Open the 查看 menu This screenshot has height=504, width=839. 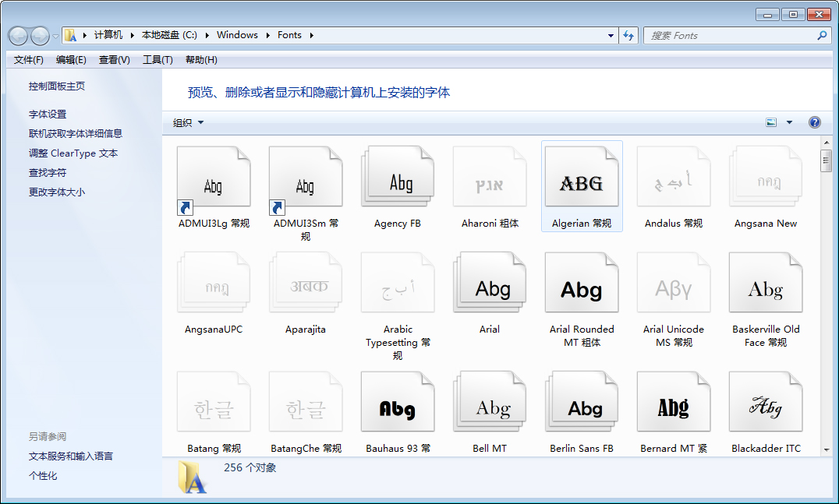[114, 59]
